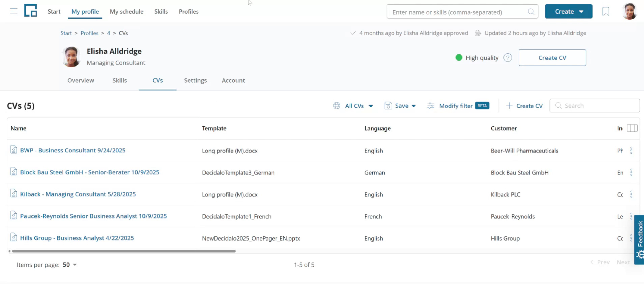Image resolution: width=644 pixels, height=284 pixels.
Task: Click the decidalo logo icon
Action: pos(31,11)
